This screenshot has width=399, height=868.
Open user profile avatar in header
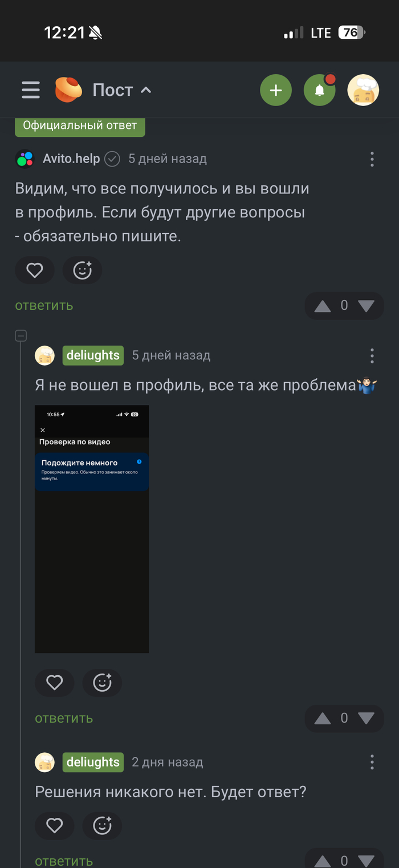click(363, 90)
